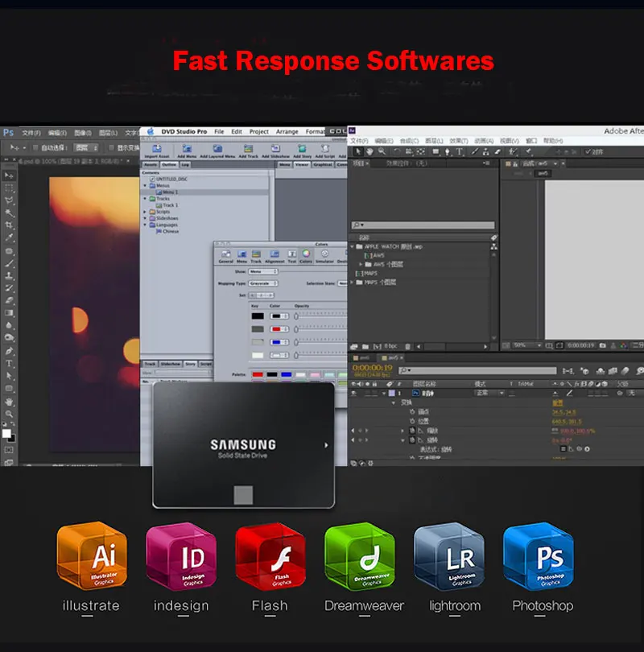
Task: Open the Colors pane in the DVD inspector
Action: click(306, 256)
